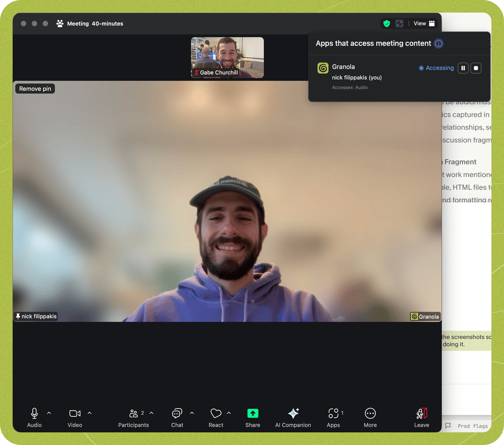Click flag icon in background window
The height and width of the screenshot is (445, 504).
pyautogui.click(x=448, y=426)
